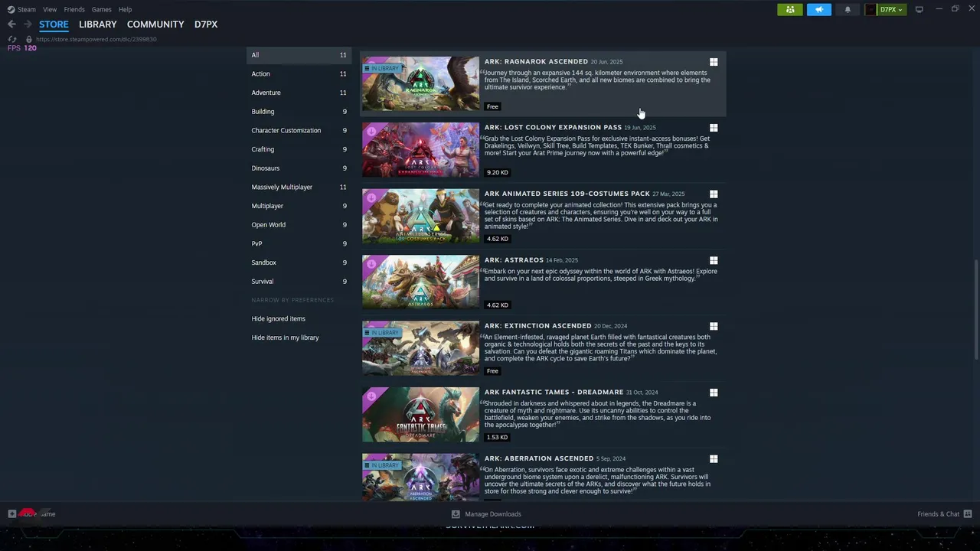Click Windows icon for ARK: Astraeos
980x551 pixels.
point(714,260)
